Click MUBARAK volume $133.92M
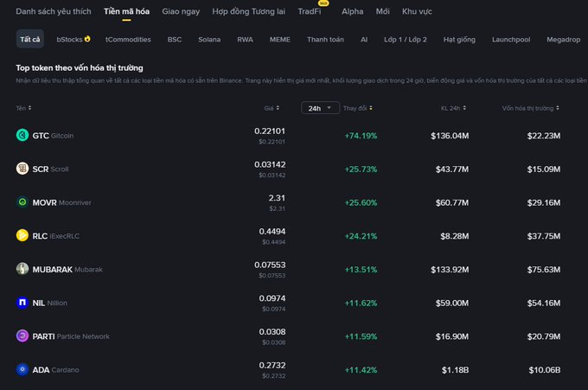The width and height of the screenshot is (588, 390). [x=450, y=270]
